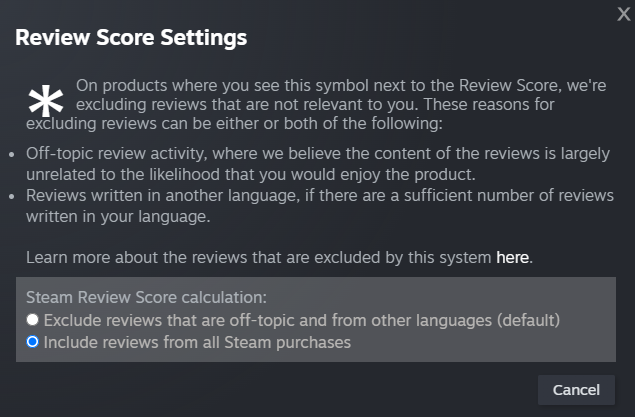Click the 'Reviews written in another language' bullet text

point(320,206)
